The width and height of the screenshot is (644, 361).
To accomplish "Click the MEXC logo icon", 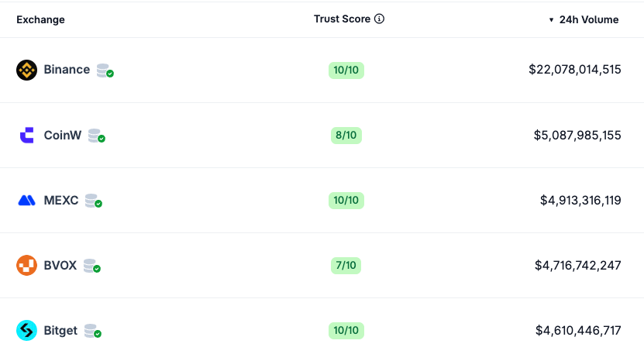I will [26, 201].
